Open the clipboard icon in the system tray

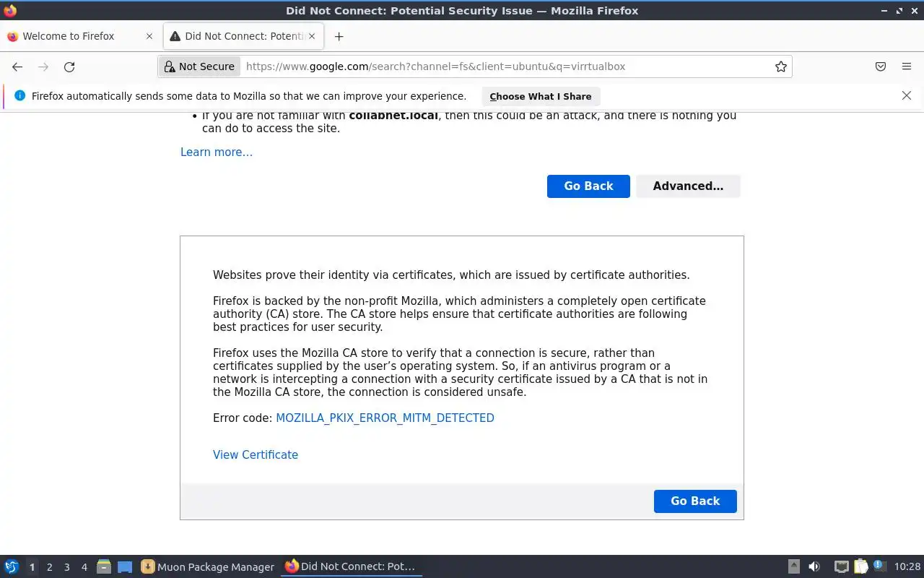point(860,566)
